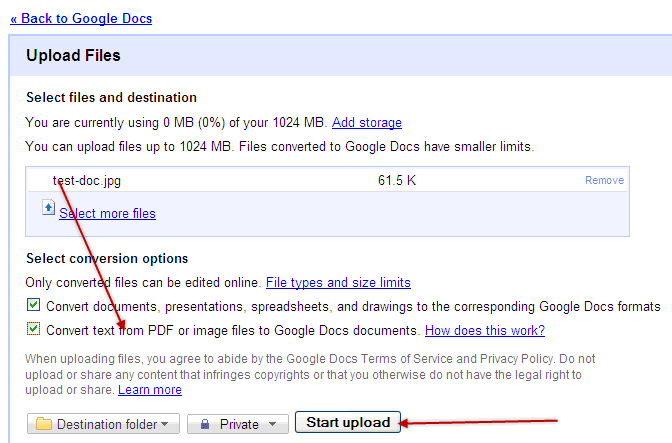Viewport: 672px width, 443px height.
Task: Click Learn more about upload terms
Action: pyautogui.click(x=150, y=390)
